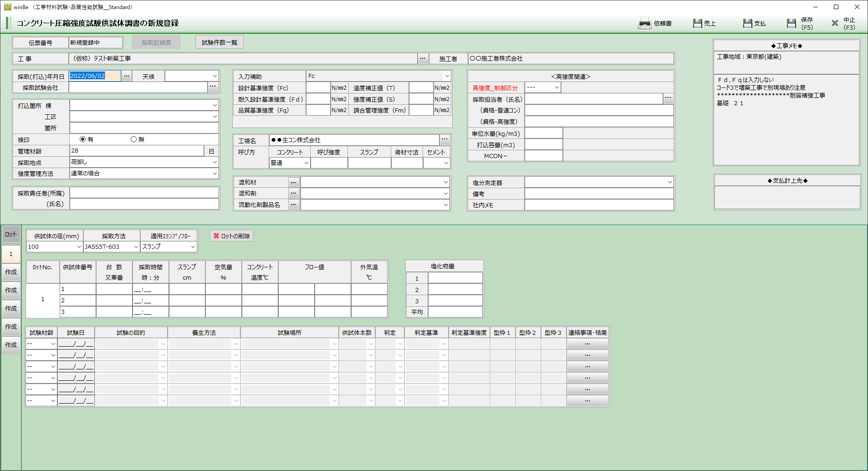868x471 pixels.
Task: Expand the 入力補助 Fc dropdown
Action: point(447,76)
